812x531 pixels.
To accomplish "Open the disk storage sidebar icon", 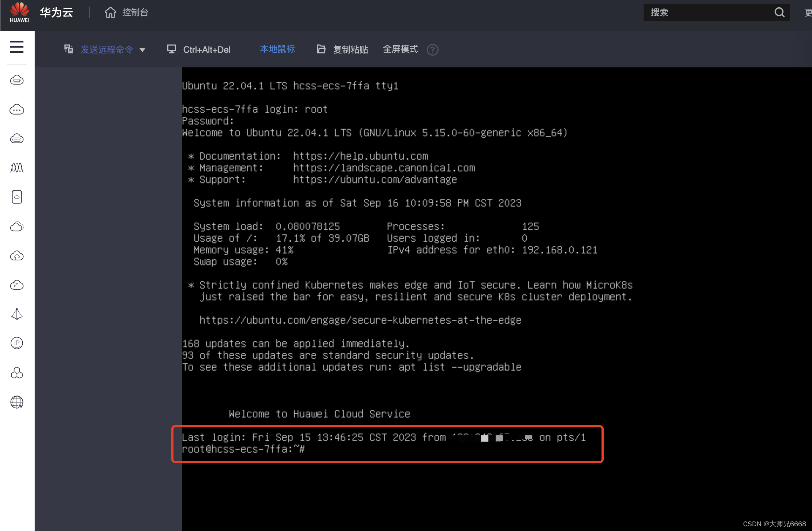I will point(17,197).
